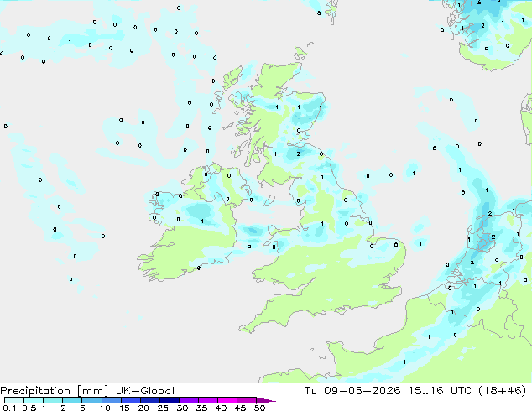Click the '10' legend scale label
Image resolution: width=532 pixels, height=411 pixels.
pos(105,408)
